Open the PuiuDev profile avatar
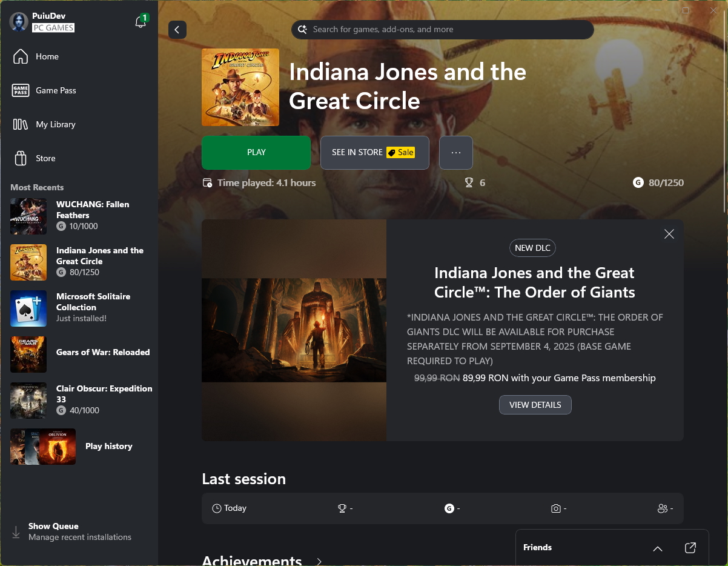Screen dimensions: 728x566 pos(19,22)
